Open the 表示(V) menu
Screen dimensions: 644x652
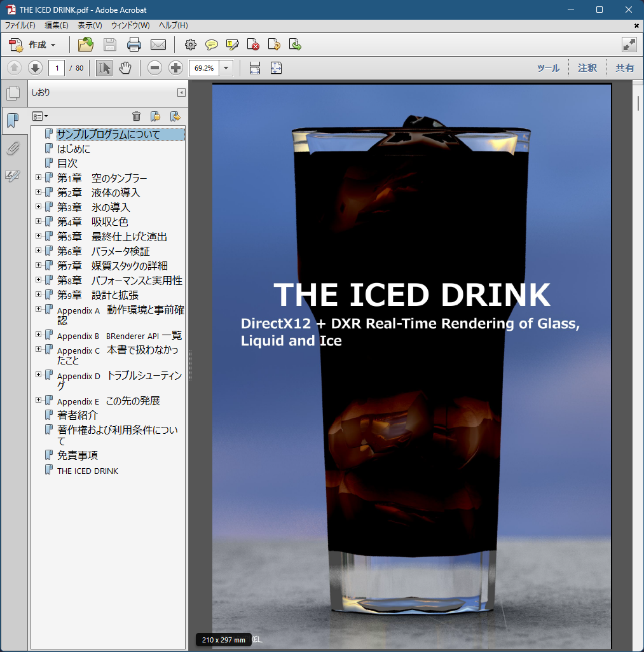tap(90, 25)
